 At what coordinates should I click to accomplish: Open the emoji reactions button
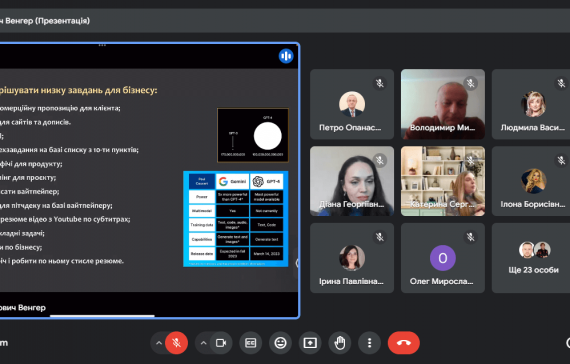280,343
